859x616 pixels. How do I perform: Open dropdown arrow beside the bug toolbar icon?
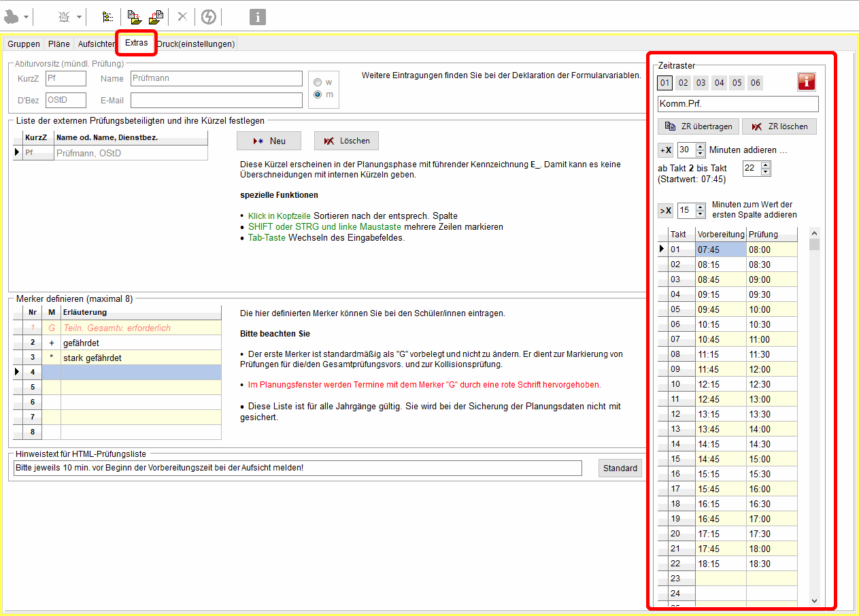[x=79, y=17]
